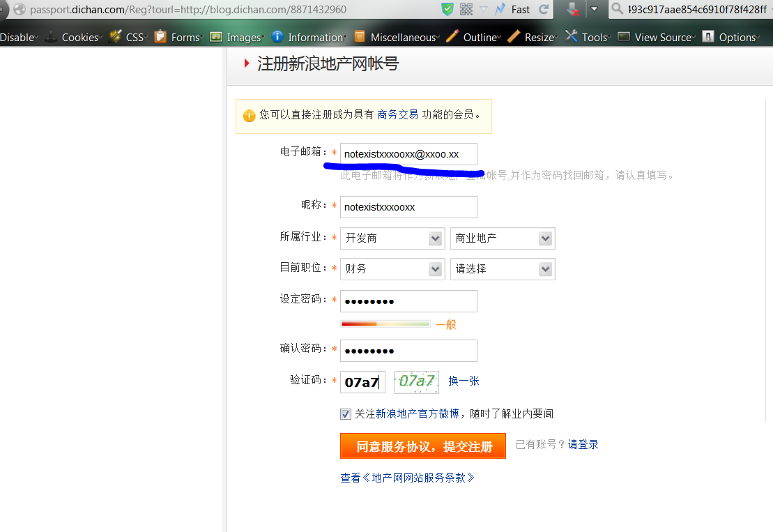Click the download arrow icon with red mark
This screenshot has width=773, height=532.
572,9
